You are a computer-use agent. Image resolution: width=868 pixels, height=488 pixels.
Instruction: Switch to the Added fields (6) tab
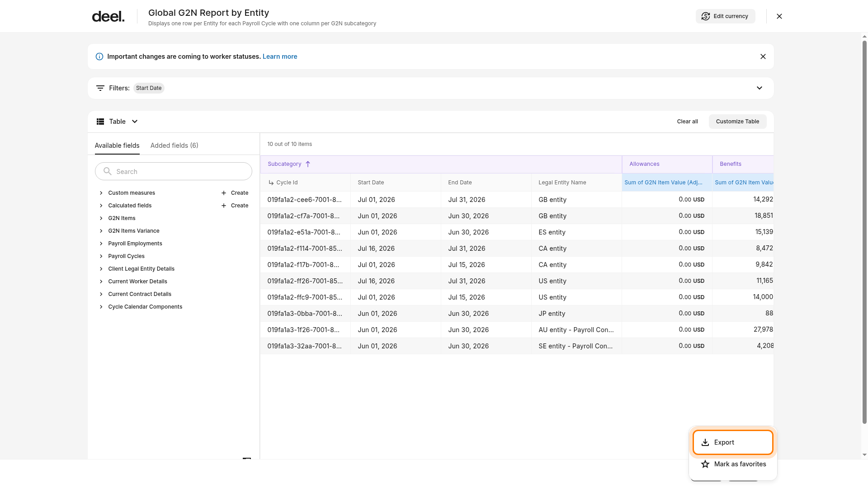point(175,145)
